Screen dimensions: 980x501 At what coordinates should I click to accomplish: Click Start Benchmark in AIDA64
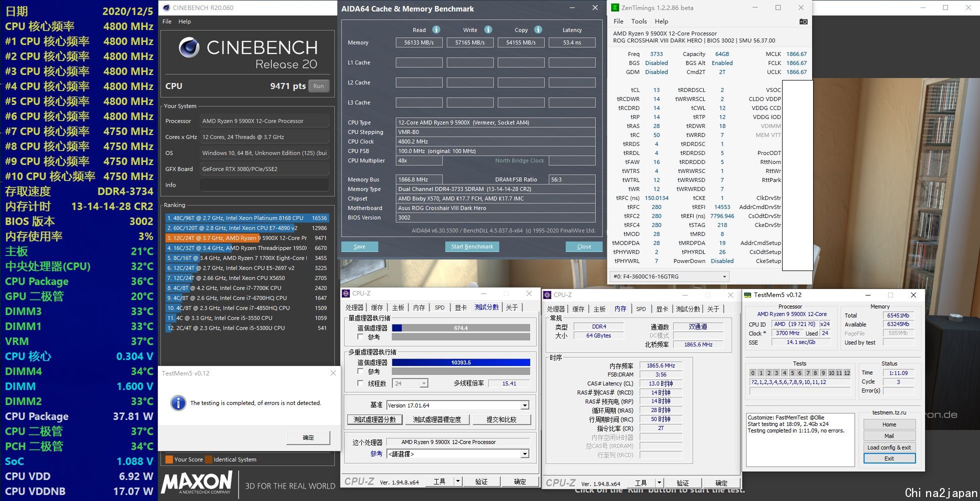(472, 246)
